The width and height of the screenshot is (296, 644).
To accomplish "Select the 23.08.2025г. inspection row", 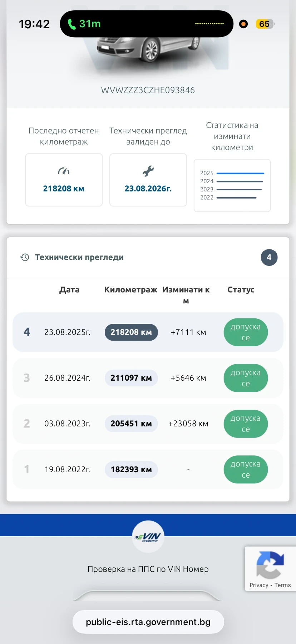I will [67, 332].
